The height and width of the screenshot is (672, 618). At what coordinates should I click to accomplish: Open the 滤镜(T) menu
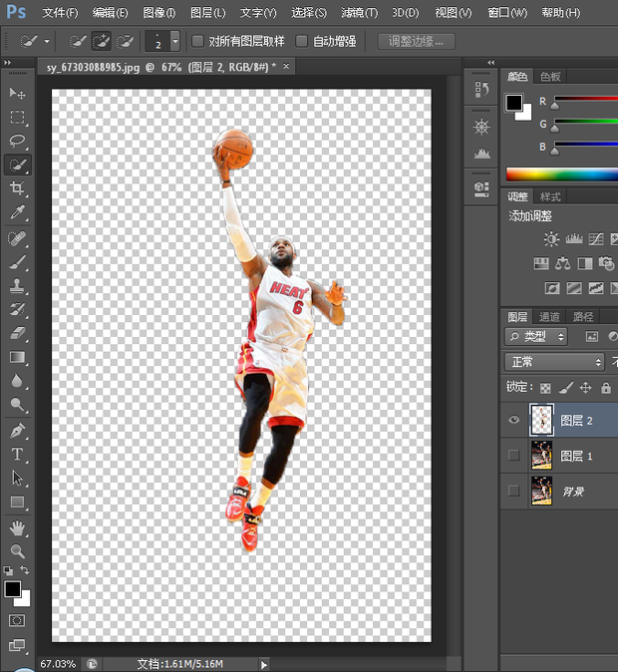360,12
